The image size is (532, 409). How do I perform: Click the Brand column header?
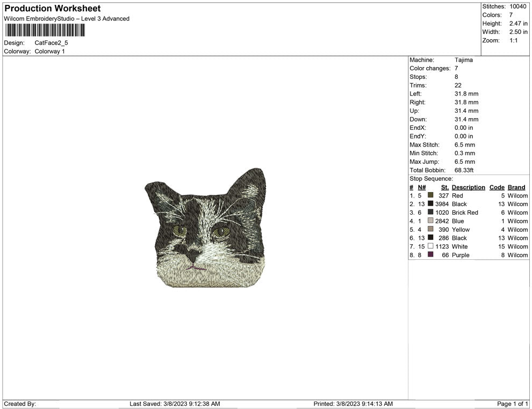pos(516,187)
